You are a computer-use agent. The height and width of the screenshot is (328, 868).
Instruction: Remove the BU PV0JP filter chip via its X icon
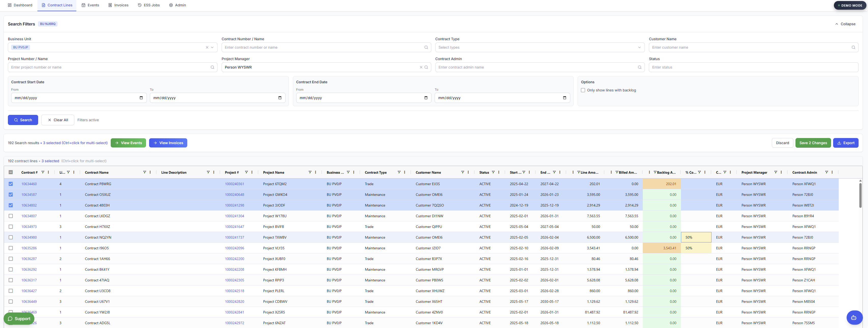pos(207,47)
